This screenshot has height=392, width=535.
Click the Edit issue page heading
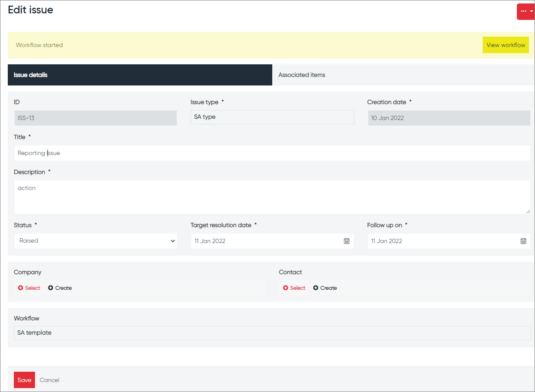click(x=31, y=10)
